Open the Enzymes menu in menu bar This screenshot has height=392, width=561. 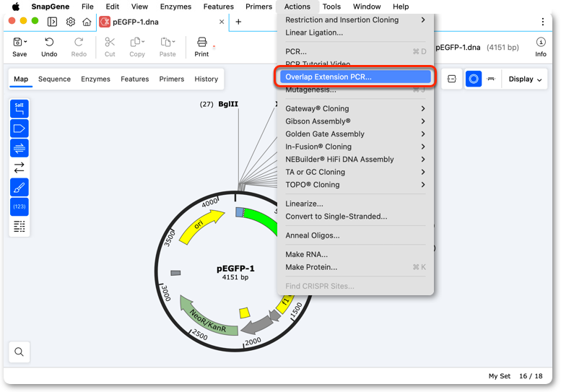(x=175, y=6)
